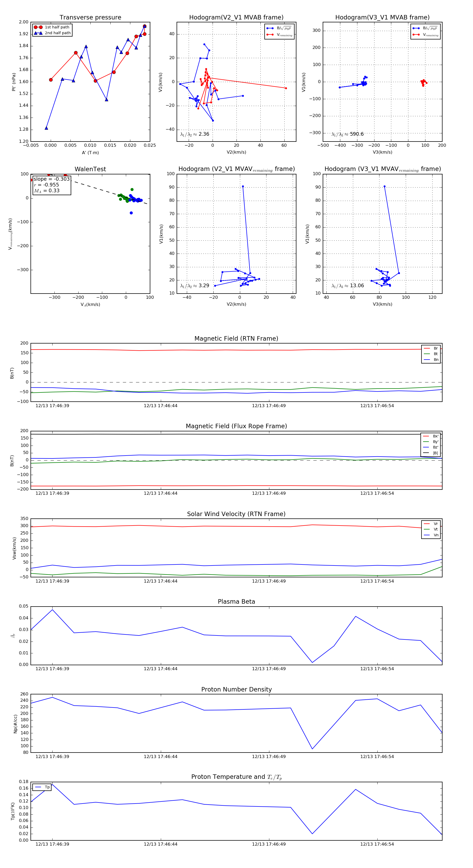Viewport: 473px width, 868px height.
Task: Click the "Vn" legend entry
Action: pos(431,535)
